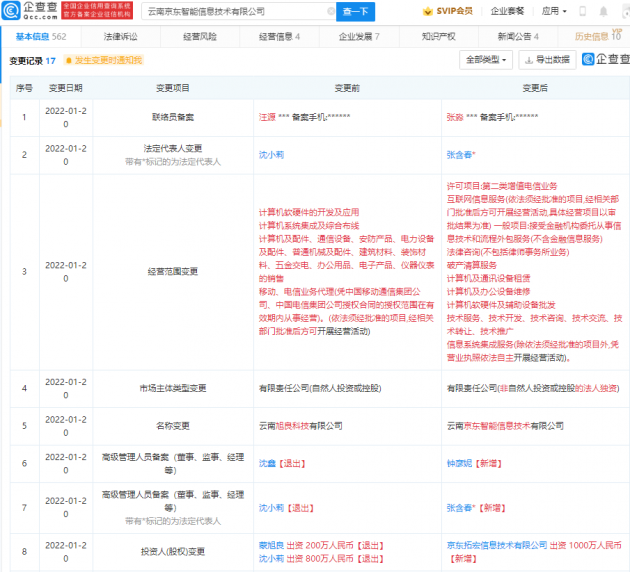Viewport: 630px width, 572px height.
Task: Click 变更项目 column header
Action: point(173,88)
